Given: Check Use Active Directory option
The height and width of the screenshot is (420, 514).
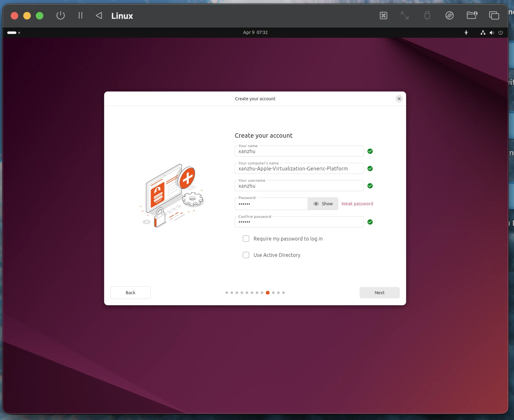Looking at the screenshot, I should pyautogui.click(x=246, y=255).
